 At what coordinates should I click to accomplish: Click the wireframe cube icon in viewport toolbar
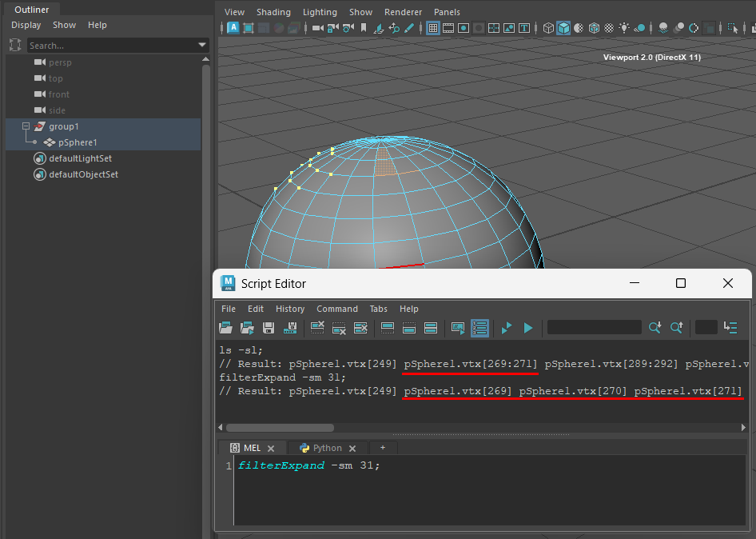click(x=548, y=28)
